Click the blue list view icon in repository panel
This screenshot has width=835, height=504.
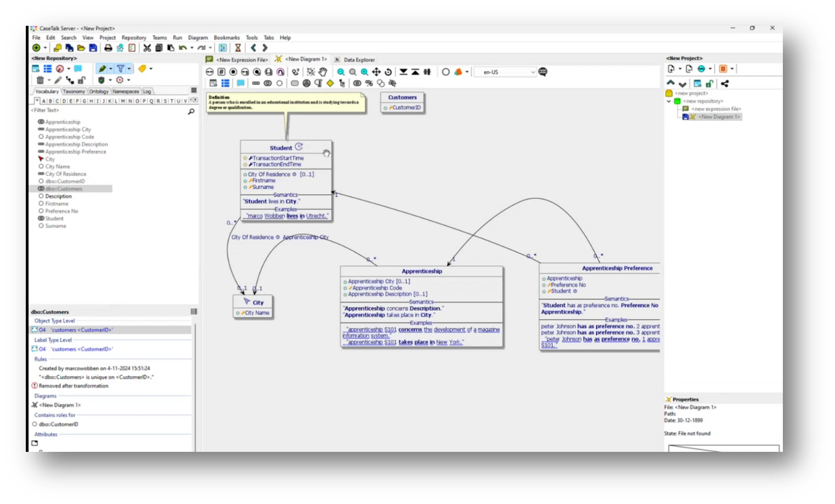[x=48, y=69]
